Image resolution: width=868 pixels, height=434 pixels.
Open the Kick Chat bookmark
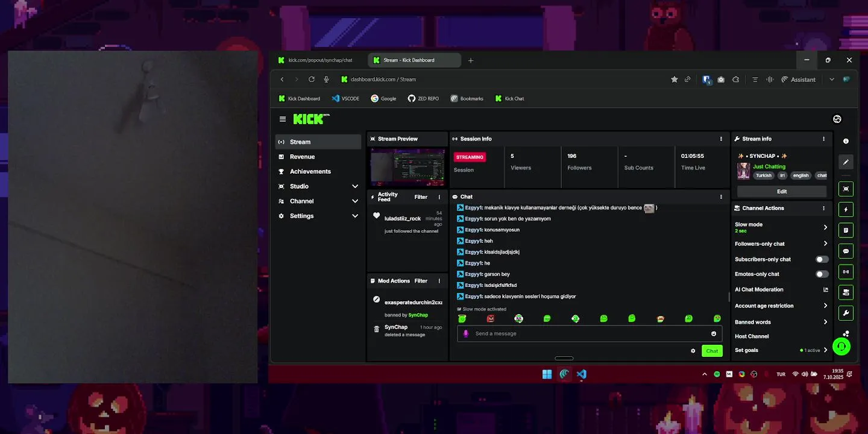pos(509,99)
